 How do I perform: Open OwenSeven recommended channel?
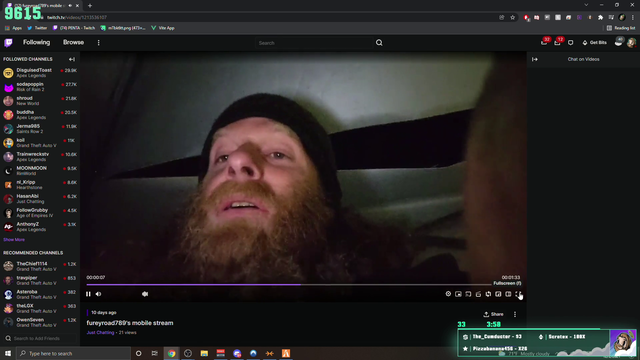point(40,322)
